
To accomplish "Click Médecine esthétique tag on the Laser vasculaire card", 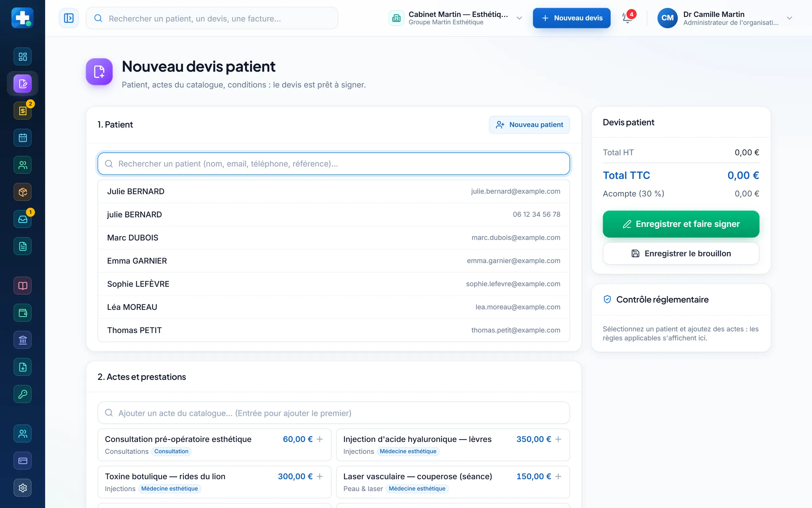I will coord(417,489).
